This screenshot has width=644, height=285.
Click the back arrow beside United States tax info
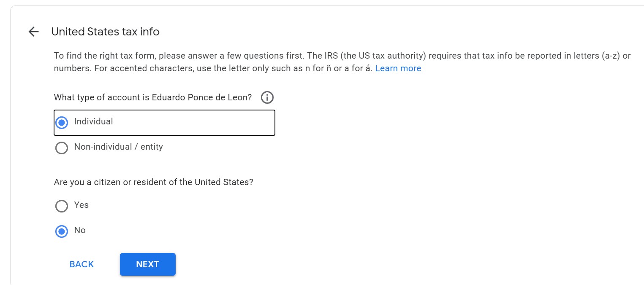33,32
